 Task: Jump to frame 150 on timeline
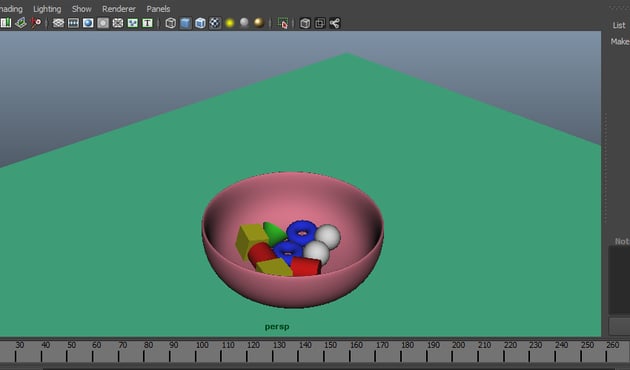click(x=330, y=345)
